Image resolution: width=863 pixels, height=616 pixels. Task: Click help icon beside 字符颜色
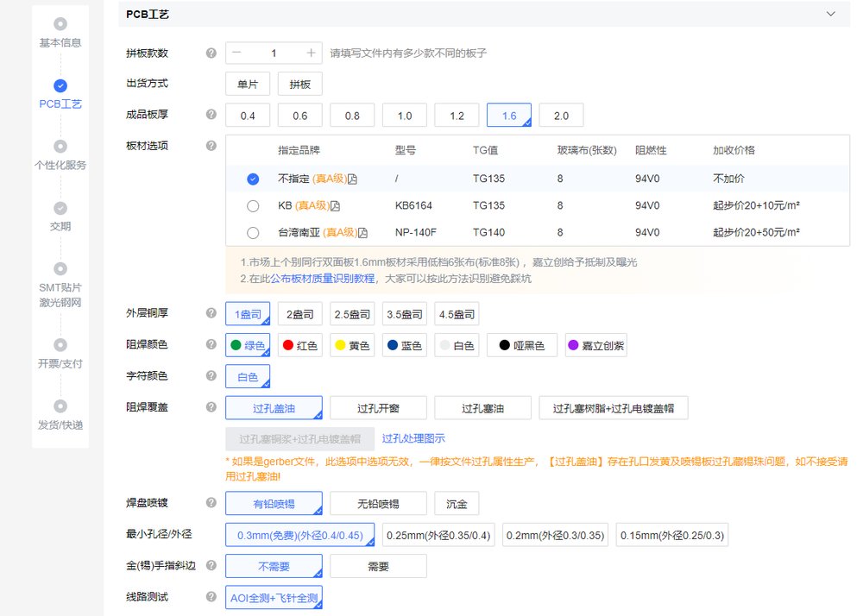(x=211, y=375)
